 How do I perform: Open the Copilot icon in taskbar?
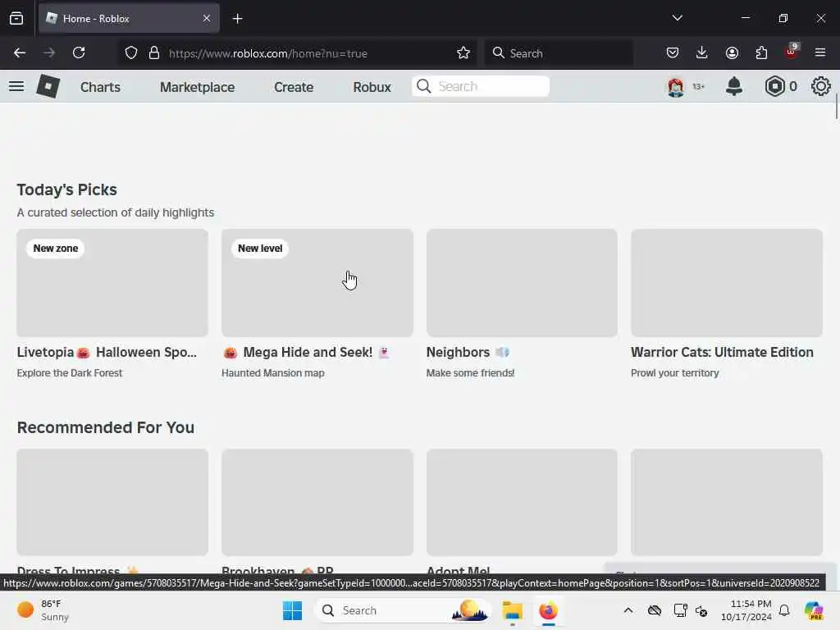(x=814, y=610)
